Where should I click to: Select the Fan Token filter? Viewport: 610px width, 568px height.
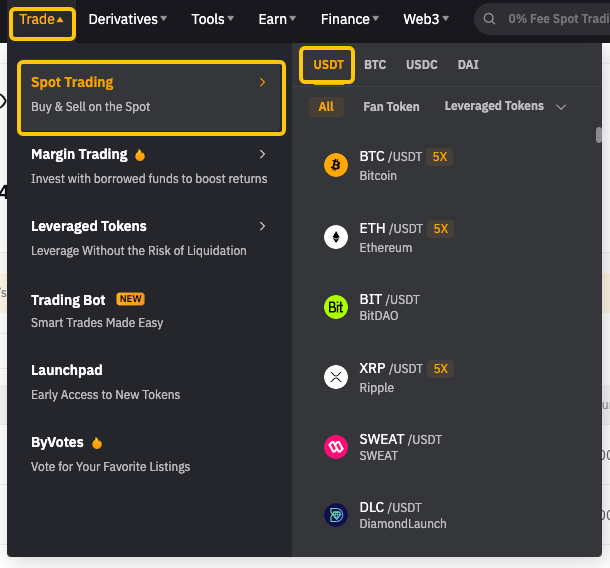391,107
